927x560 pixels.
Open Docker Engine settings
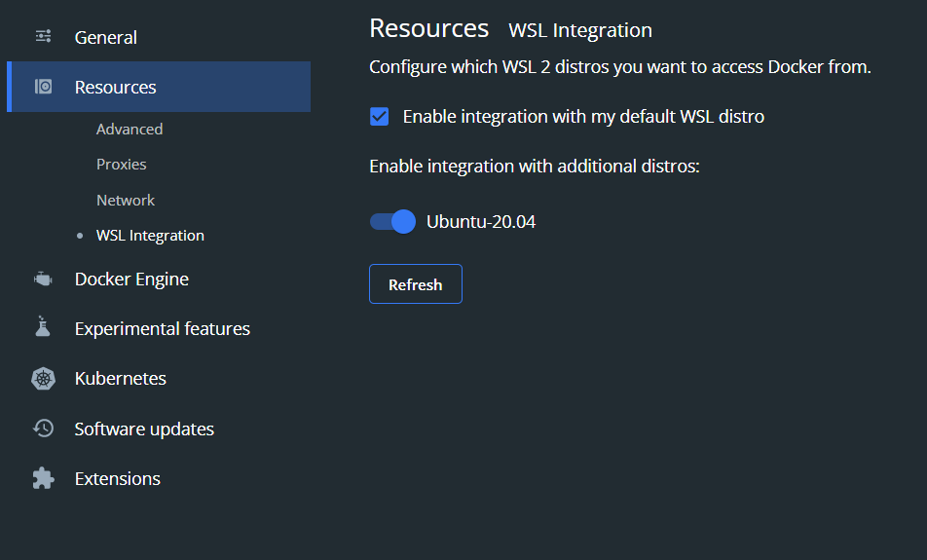pos(131,280)
